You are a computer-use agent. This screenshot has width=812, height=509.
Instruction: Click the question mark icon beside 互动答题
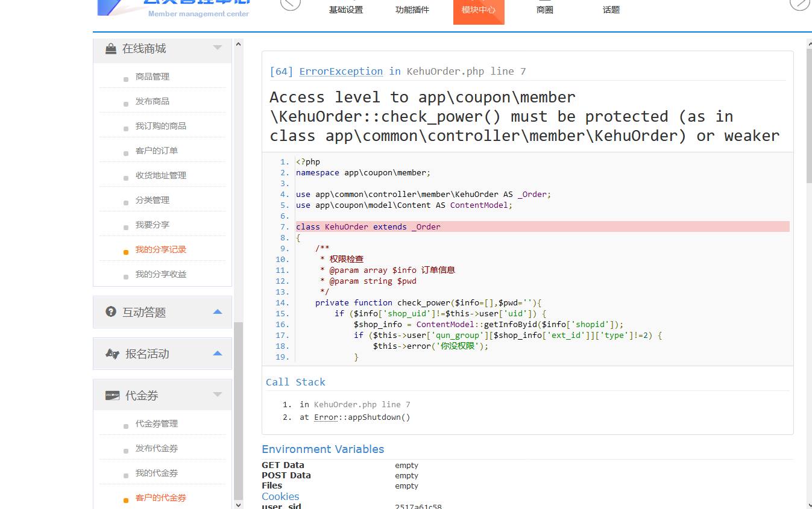[111, 311]
